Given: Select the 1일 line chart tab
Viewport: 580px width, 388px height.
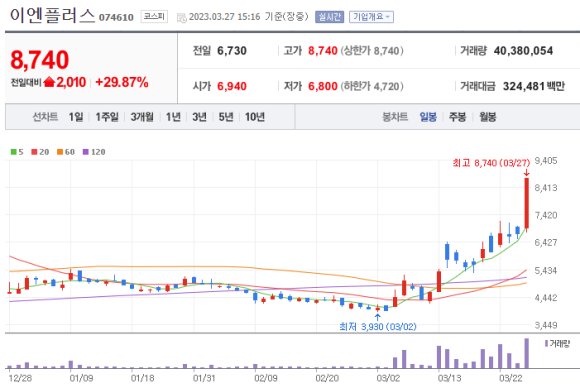Looking at the screenshot, I should (76, 117).
